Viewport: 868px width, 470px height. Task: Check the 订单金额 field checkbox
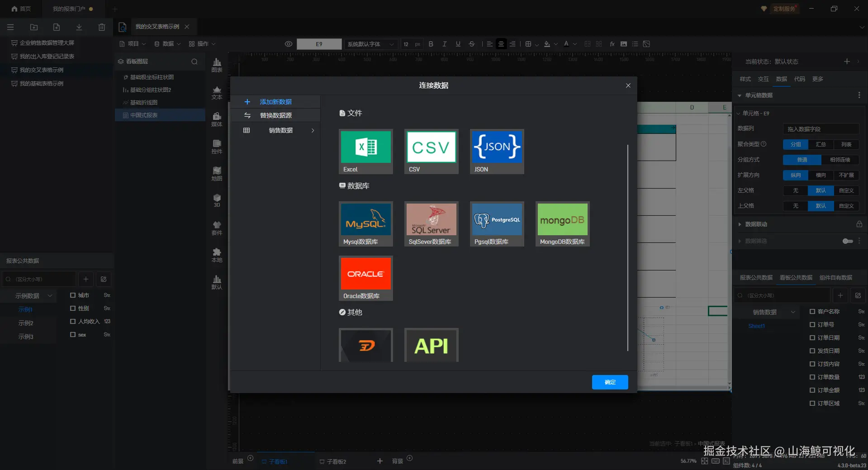click(812, 390)
